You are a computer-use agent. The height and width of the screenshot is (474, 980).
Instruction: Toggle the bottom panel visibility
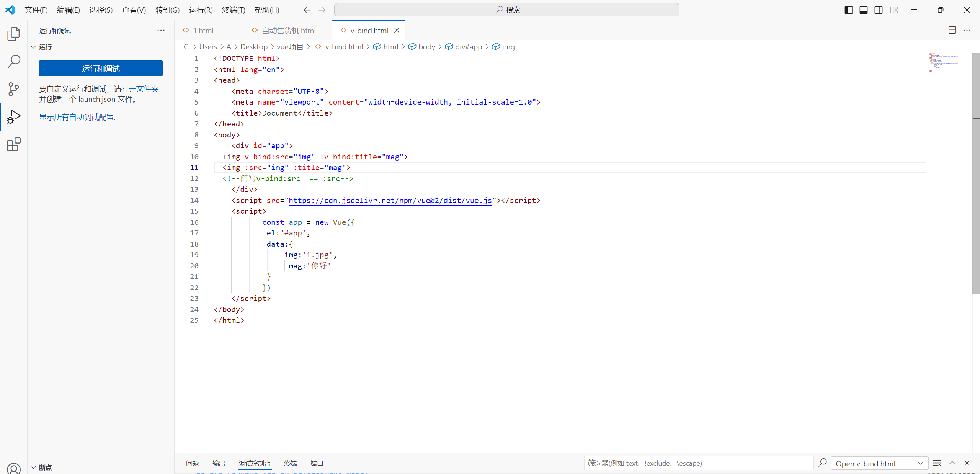[863, 10]
